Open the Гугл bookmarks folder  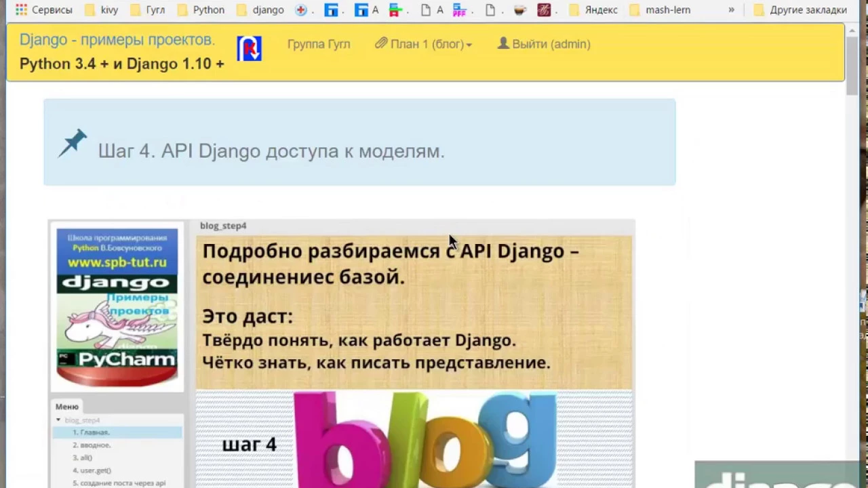(147, 10)
